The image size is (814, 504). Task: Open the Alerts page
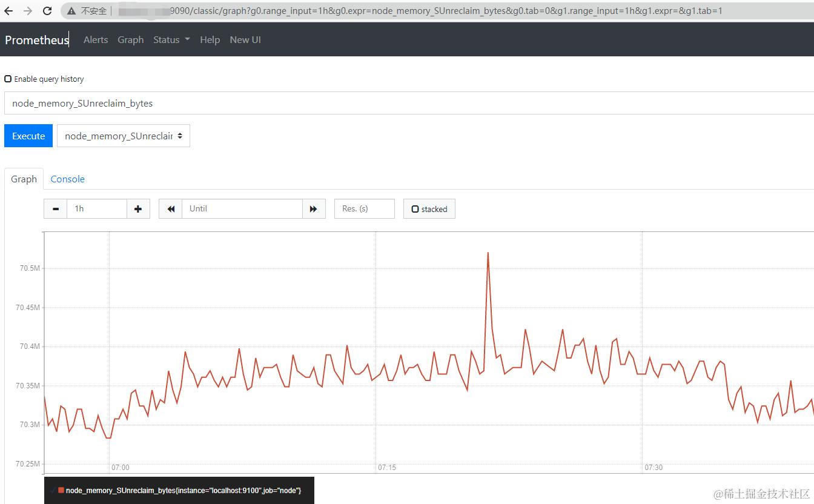pos(96,39)
